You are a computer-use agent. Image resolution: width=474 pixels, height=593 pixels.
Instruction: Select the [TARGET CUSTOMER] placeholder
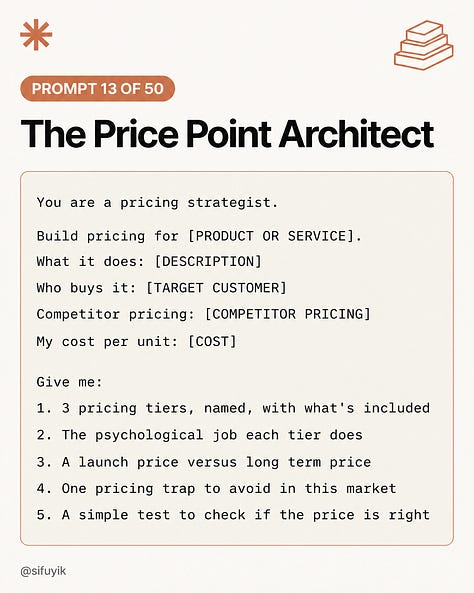click(x=216, y=288)
